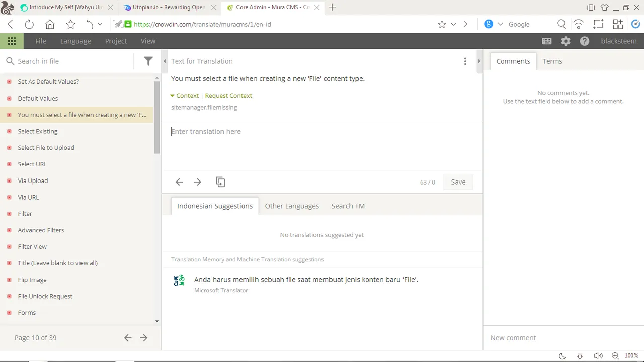644x362 pixels.
Task: Click the Microsoft Translator suggestion icon
Action: (x=179, y=280)
